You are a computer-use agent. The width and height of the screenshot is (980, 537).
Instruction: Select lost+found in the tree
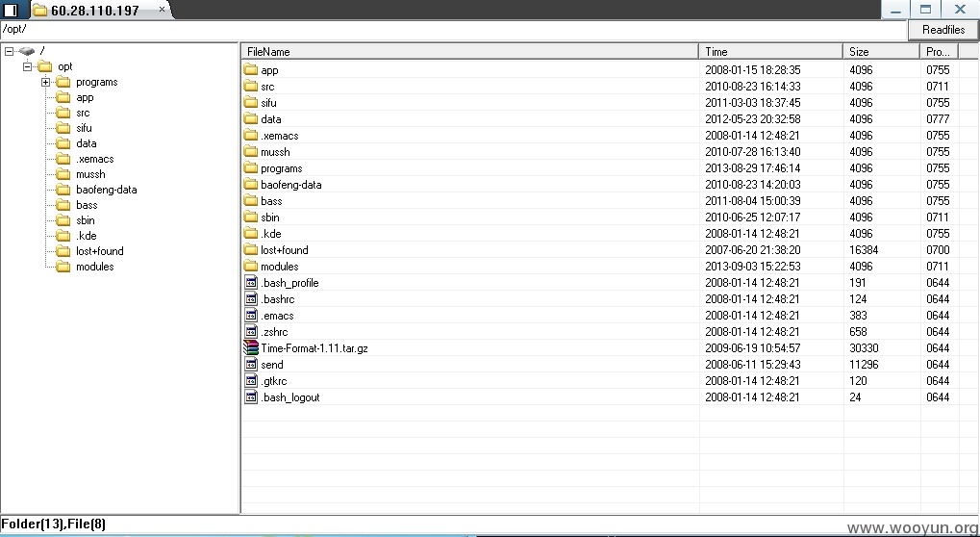click(99, 250)
